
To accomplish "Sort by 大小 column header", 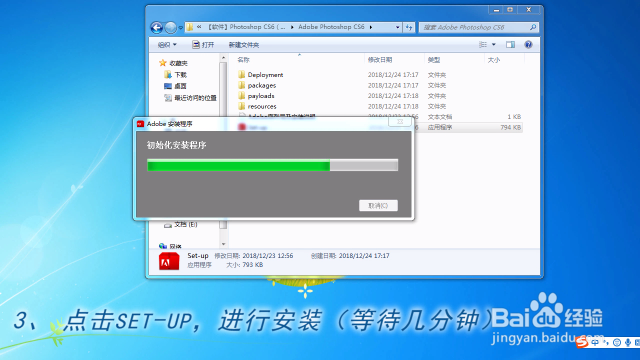I will pos(493,60).
